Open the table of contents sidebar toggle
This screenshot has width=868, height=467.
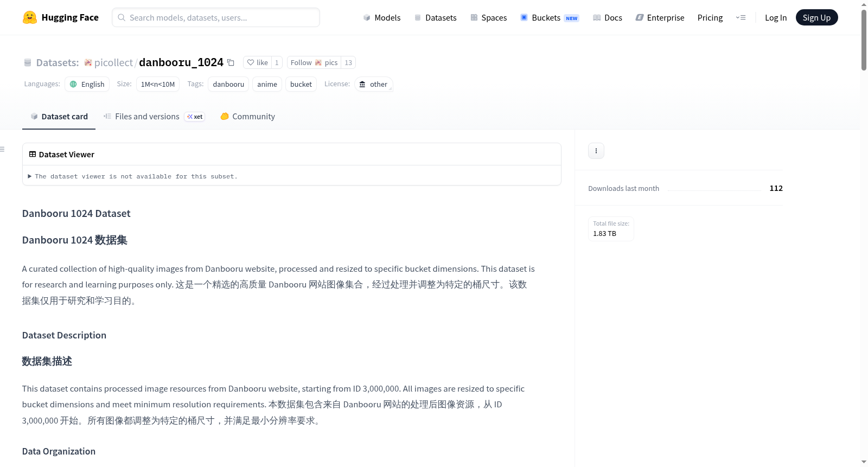click(x=3, y=149)
